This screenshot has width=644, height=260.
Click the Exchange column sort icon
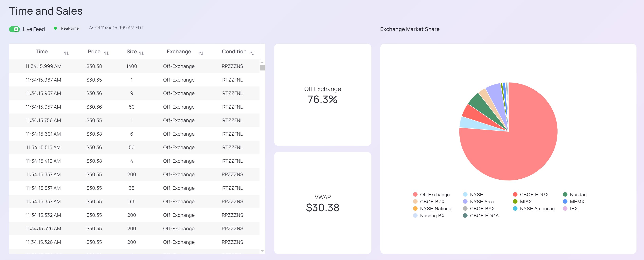(201, 53)
